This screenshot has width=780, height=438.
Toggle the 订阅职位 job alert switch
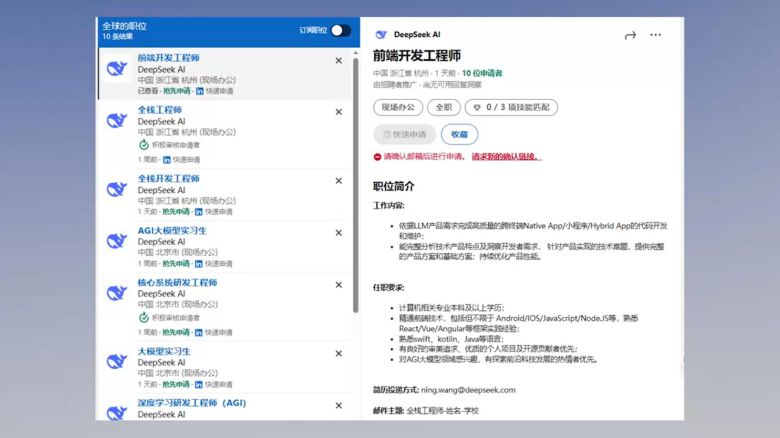click(x=340, y=30)
